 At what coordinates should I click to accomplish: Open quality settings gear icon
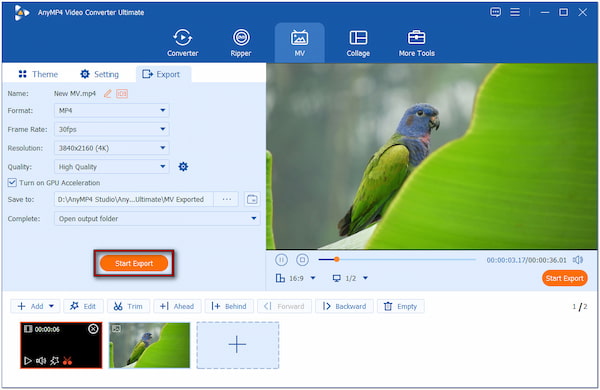[x=183, y=166]
